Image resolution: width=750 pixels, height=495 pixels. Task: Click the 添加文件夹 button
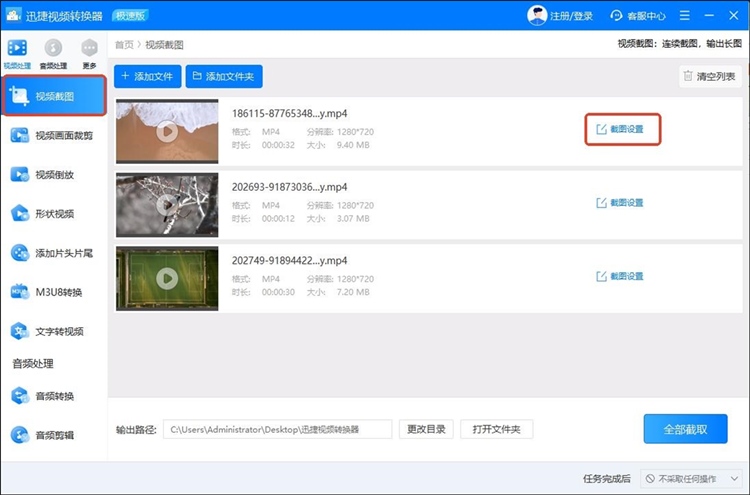click(x=224, y=77)
